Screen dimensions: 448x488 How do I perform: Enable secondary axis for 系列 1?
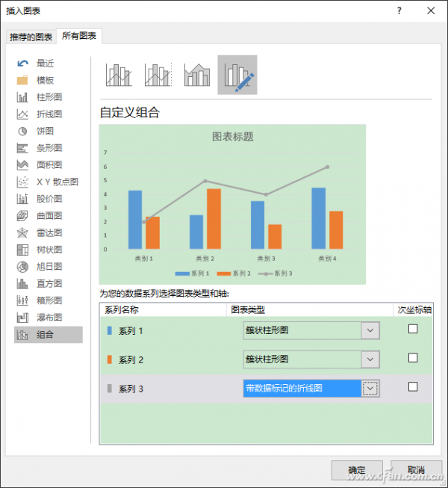tap(413, 329)
